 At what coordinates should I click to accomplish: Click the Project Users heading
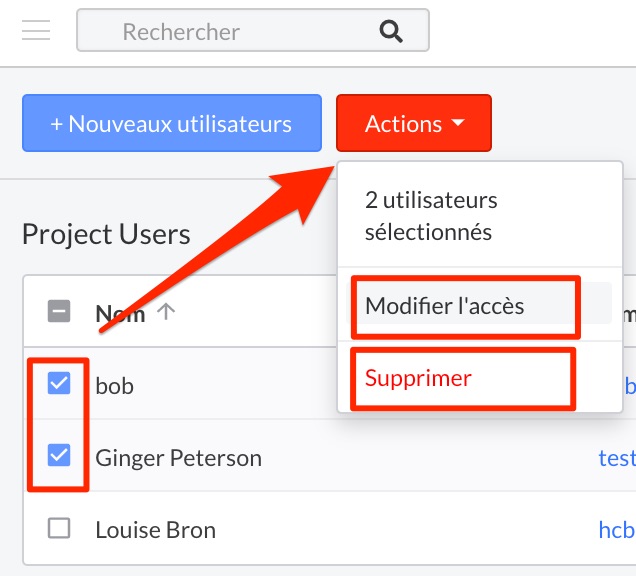click(106, 234)
